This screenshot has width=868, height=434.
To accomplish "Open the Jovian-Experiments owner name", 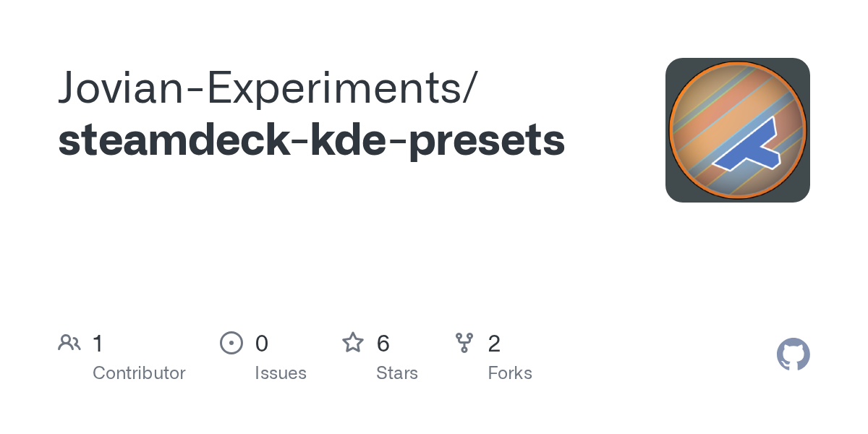I will pyautogui.click(x=257, y=88).
